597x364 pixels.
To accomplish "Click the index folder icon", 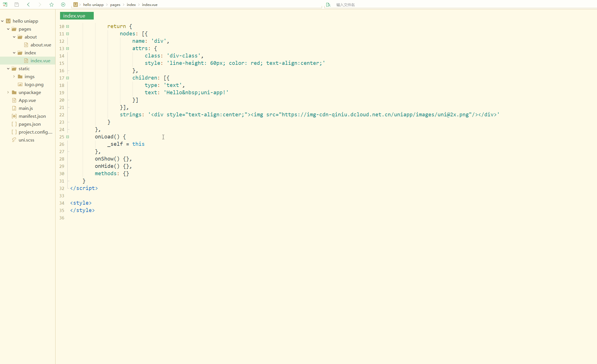I will [20, 53].
